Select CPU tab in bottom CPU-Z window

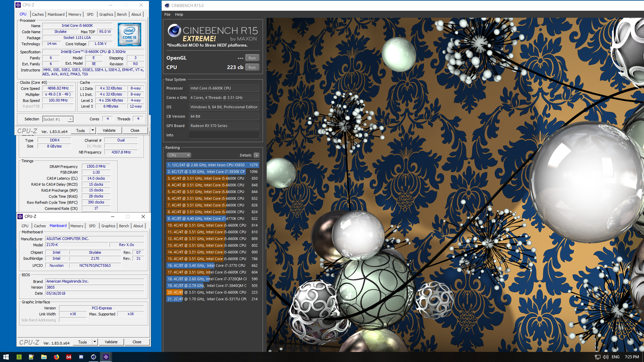pyautogui.click(x=25, y=226)
